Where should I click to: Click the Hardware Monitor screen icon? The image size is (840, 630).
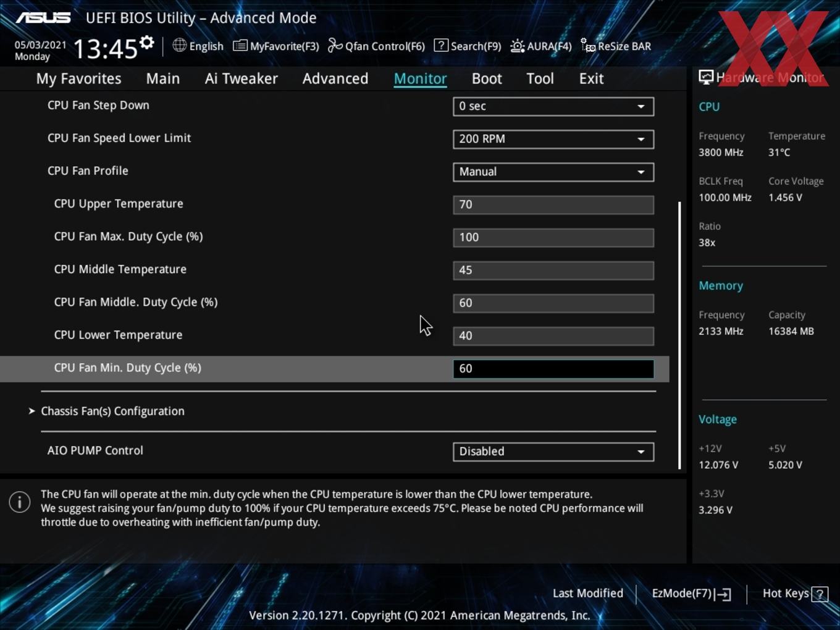[x=706, y=77]
